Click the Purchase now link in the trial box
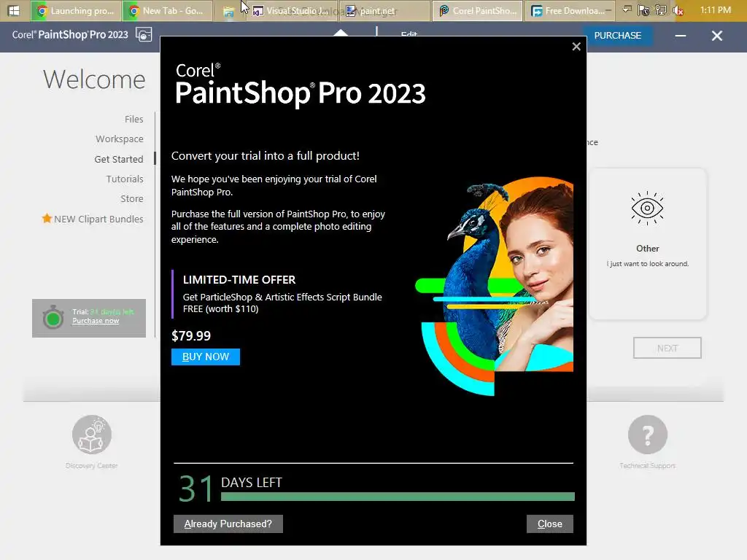This screenshot has height=560, width=747. pos(96,321)
